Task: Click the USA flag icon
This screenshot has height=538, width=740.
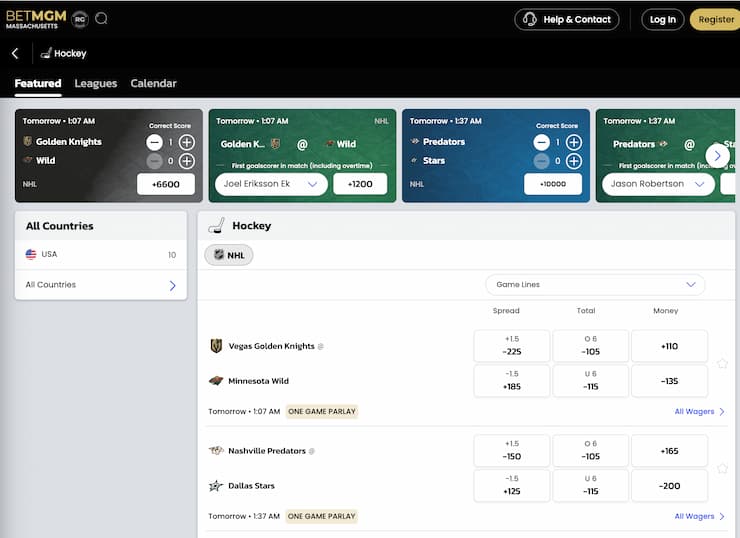Action: tap(31, 254)
